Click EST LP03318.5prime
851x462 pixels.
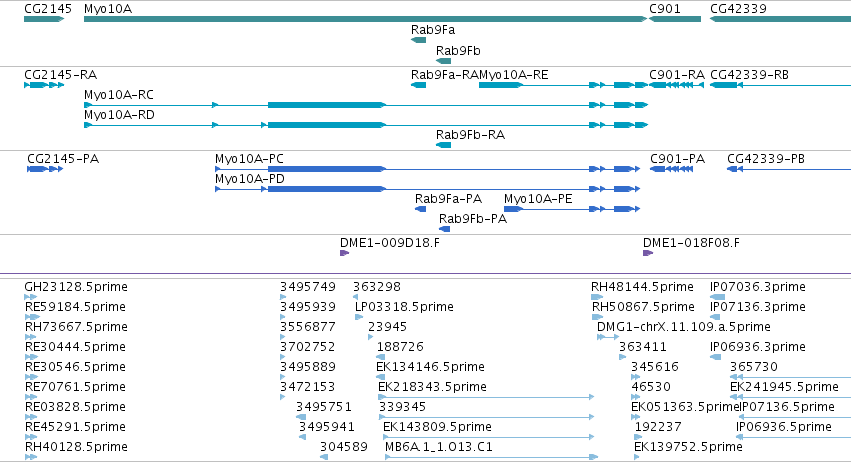pos(404,307)
